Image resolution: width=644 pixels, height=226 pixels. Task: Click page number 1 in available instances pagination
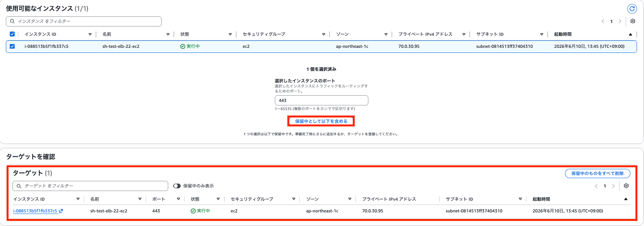[x=611, y=21]
